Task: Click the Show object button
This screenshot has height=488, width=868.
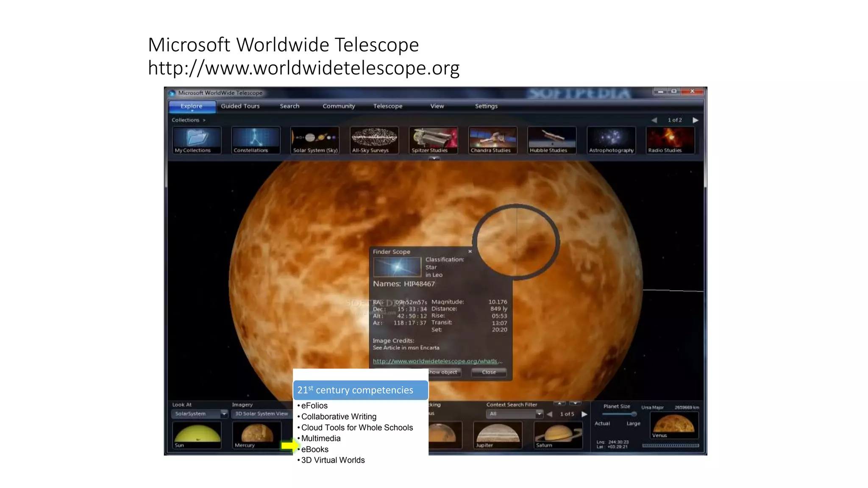Action: click(x=444, y=372)
